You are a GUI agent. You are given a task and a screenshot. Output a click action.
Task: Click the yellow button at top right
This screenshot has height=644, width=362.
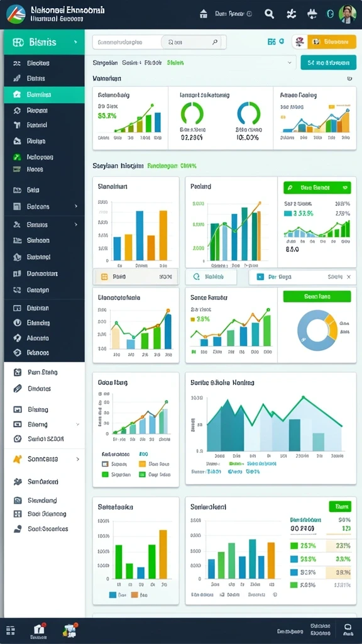tap(331, 42)
